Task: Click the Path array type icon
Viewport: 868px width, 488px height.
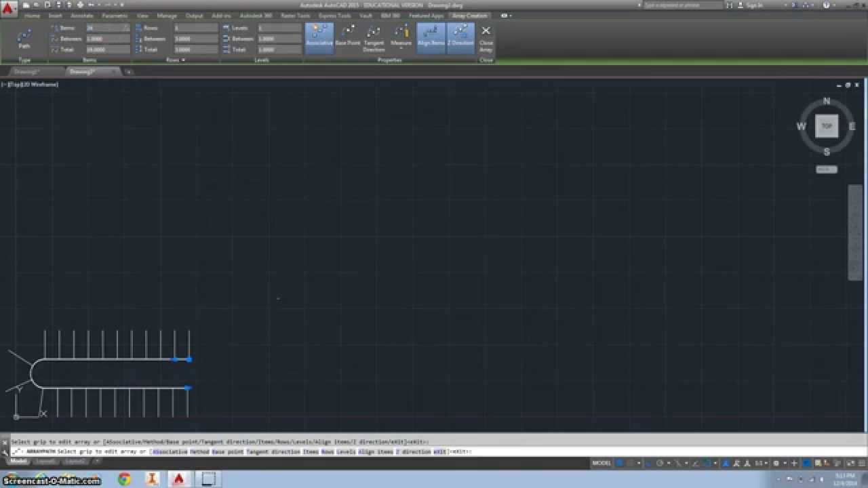Action: 24,38
